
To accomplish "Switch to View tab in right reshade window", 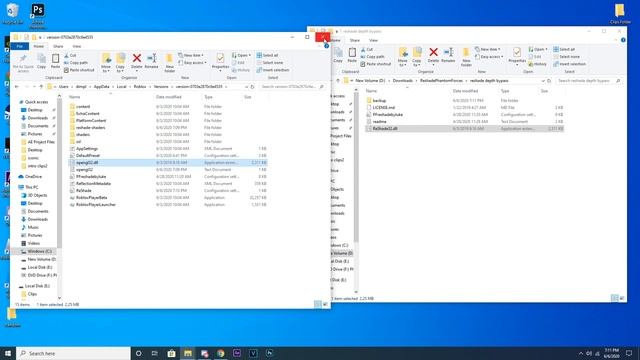I will click(x=373, y=40).
